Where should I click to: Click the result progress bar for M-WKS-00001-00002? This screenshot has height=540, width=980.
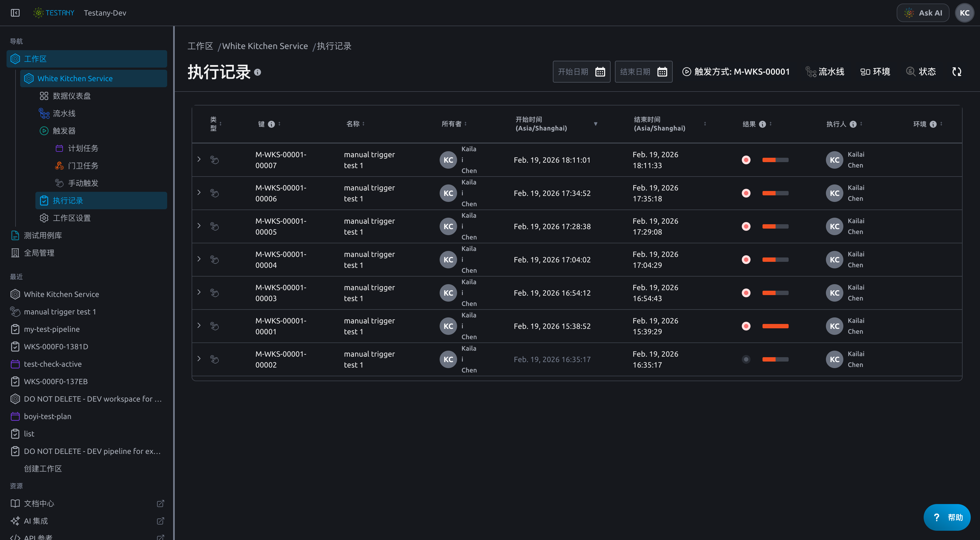(775, 359)
